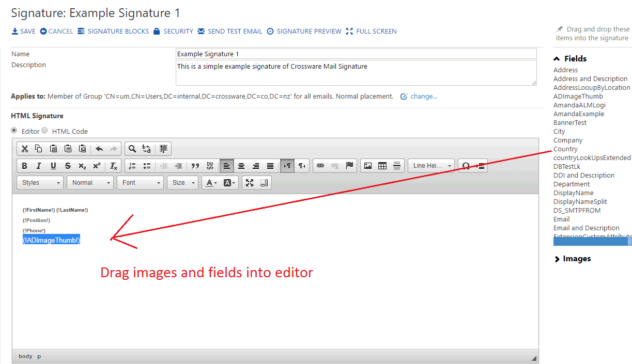This screenshot has width=632, height=364.
Task: Click the Redo arrow
Action: (x=114, y=149)
